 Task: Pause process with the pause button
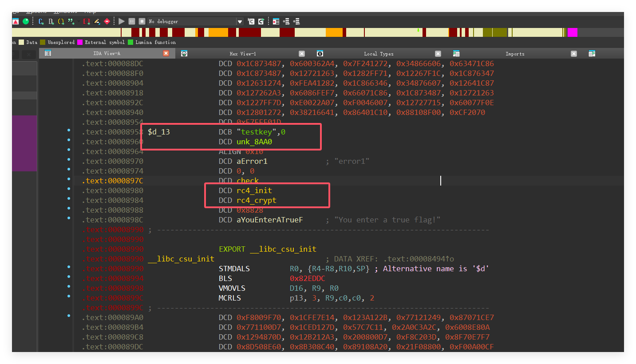click(x=132, y=21)
